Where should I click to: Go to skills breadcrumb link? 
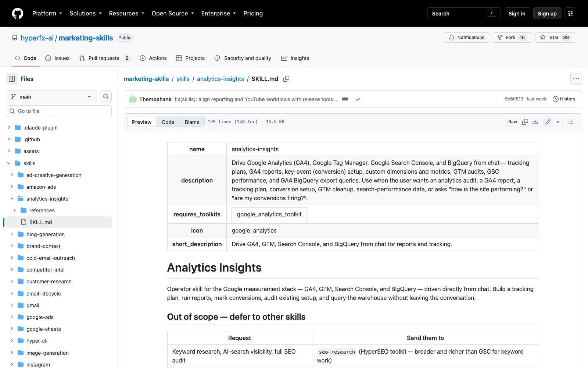point(183,79)
